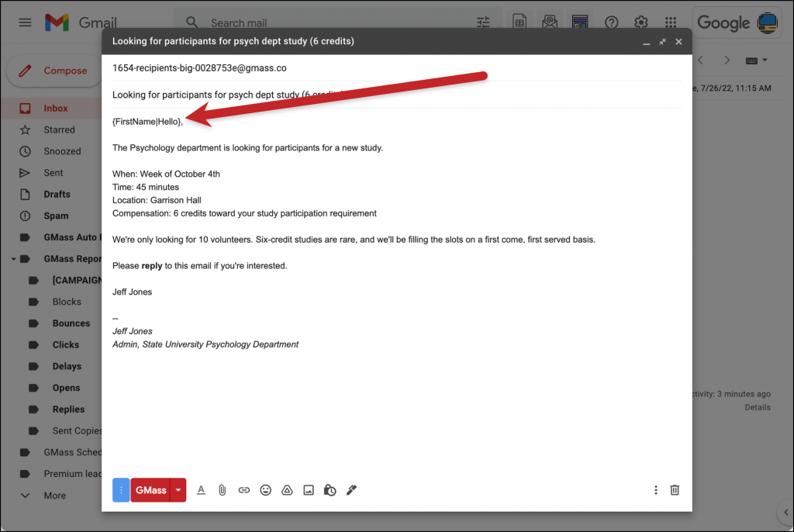Open the emoji picker

tap(265, 489)
